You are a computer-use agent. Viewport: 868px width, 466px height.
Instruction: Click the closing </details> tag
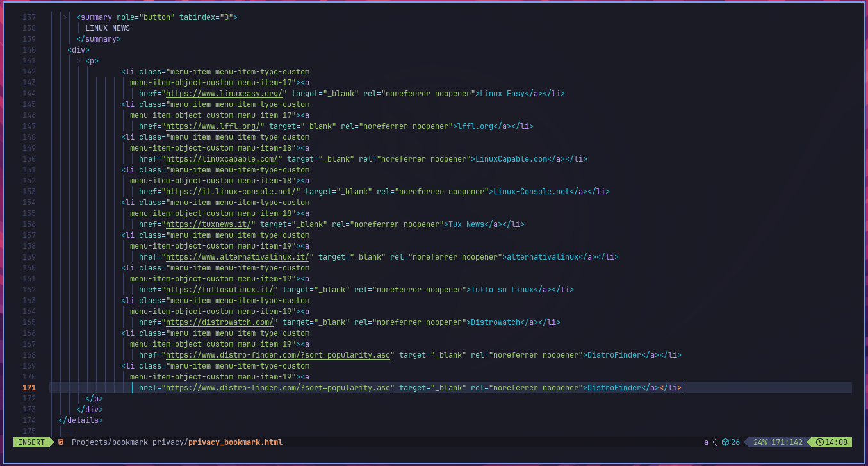coord(81,420)
